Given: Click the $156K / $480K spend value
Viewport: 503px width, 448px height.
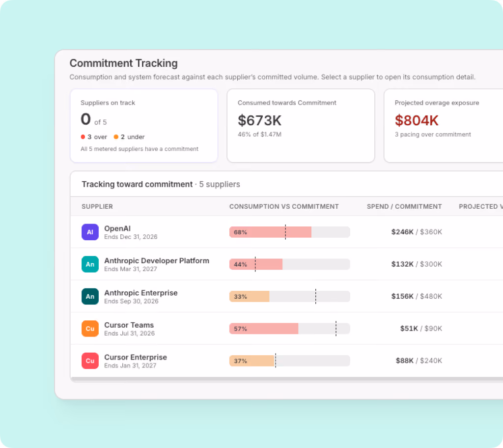Looking at the screenshot, I should coord(417,296).
